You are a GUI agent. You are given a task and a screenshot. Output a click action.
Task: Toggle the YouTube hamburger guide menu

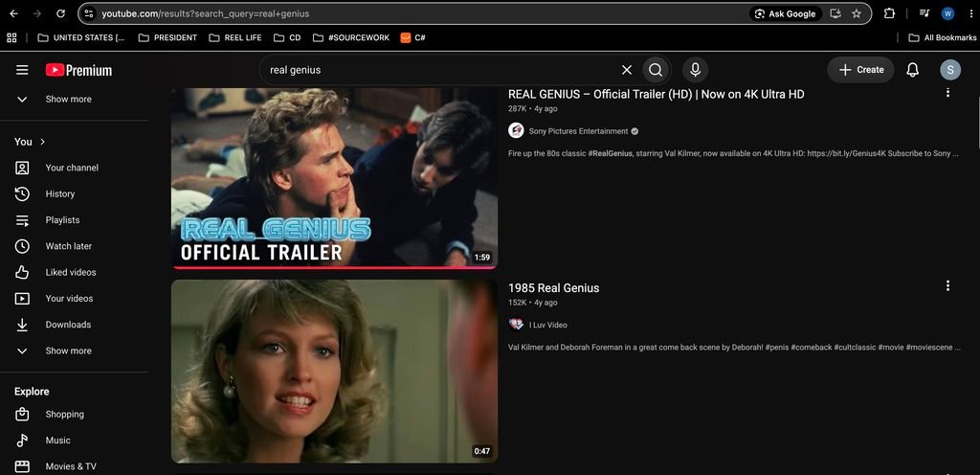click(22, 70)
